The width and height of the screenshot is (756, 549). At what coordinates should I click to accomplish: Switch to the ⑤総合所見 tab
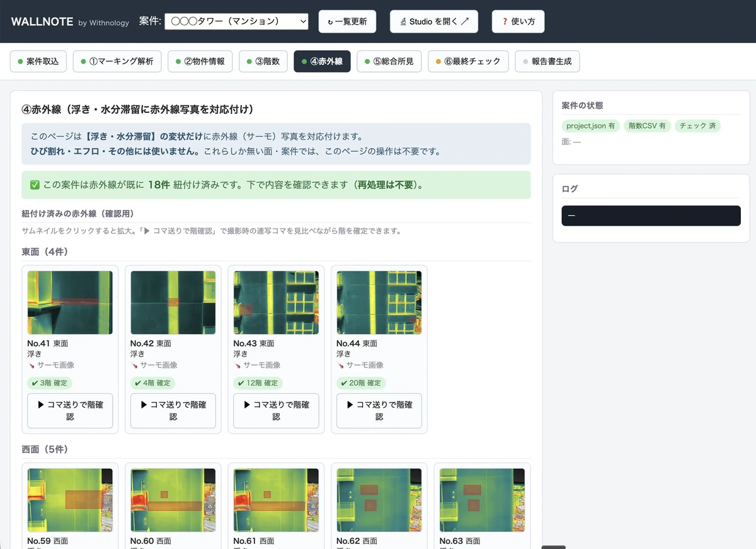[x=389, y=62]
